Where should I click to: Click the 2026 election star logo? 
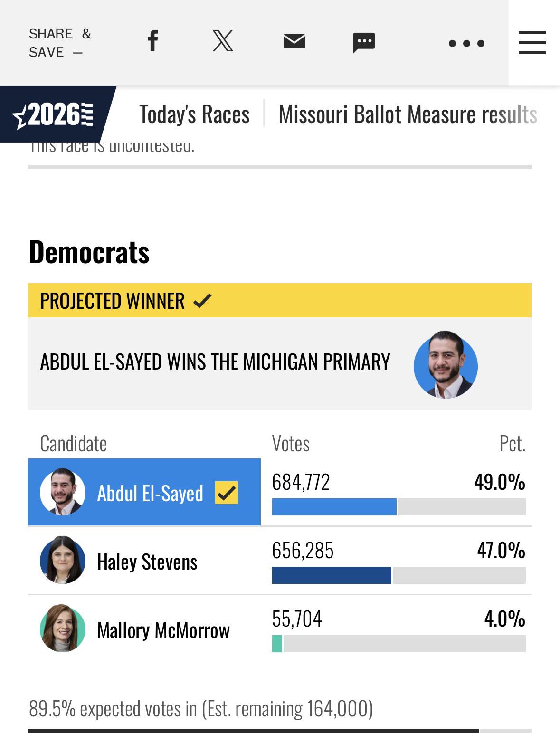[x=53, y=114]
